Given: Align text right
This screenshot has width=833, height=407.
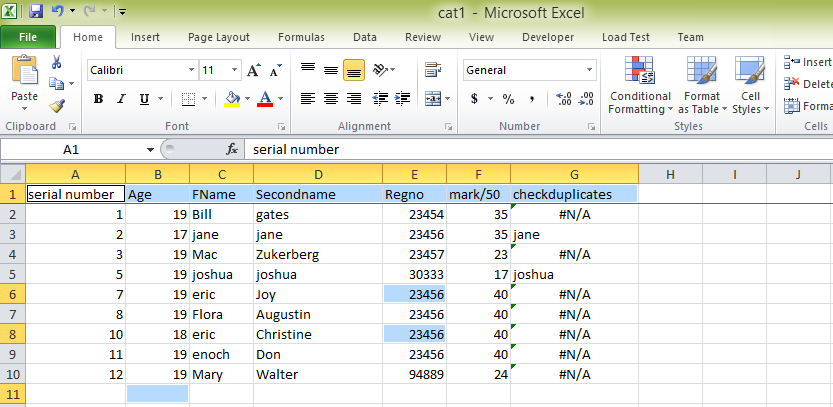Looking at the screenshot, I should [x=354, y=98].
